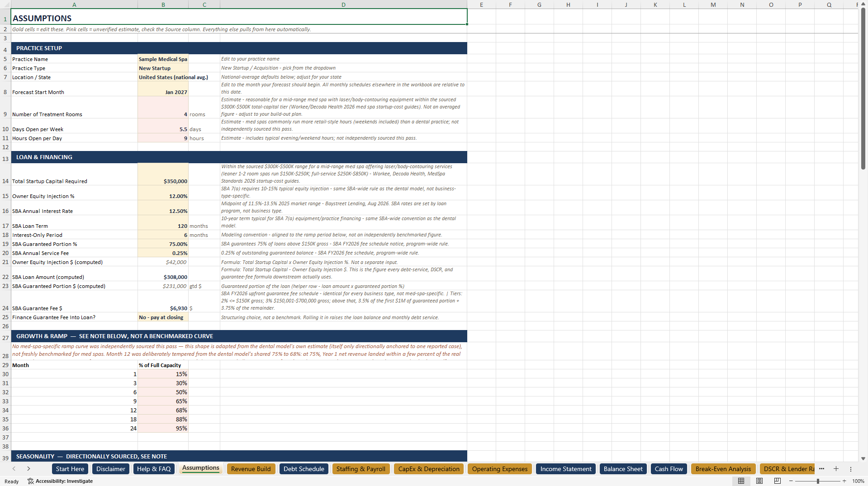The width and height of the screenshot is (868, 486).
Task: Select the Practice Type dropdown cell
Action: pyautogui.click(x=163, y=68)
